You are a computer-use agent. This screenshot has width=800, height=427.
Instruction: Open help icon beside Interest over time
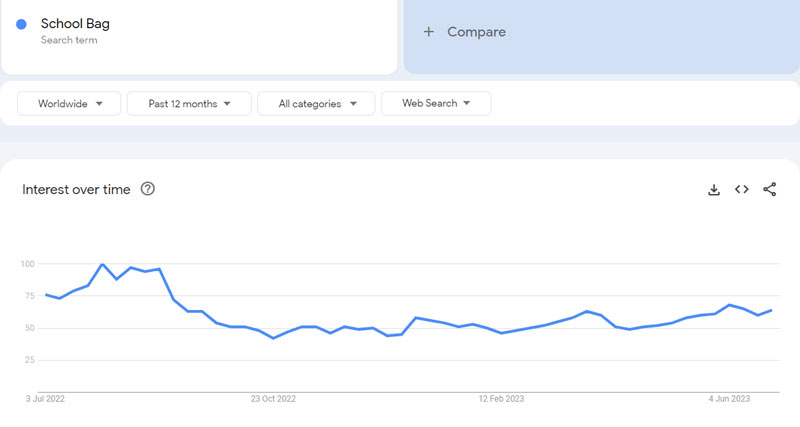[148, 189]
